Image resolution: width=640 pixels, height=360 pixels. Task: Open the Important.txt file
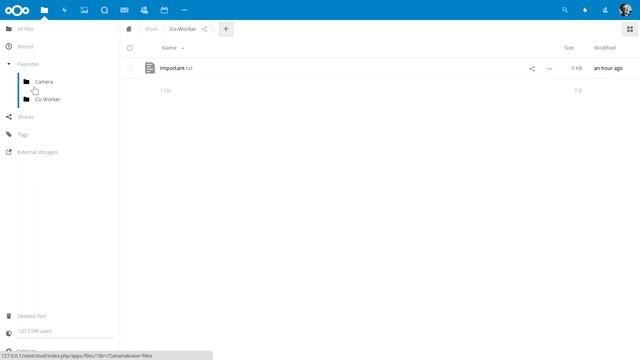176,68
